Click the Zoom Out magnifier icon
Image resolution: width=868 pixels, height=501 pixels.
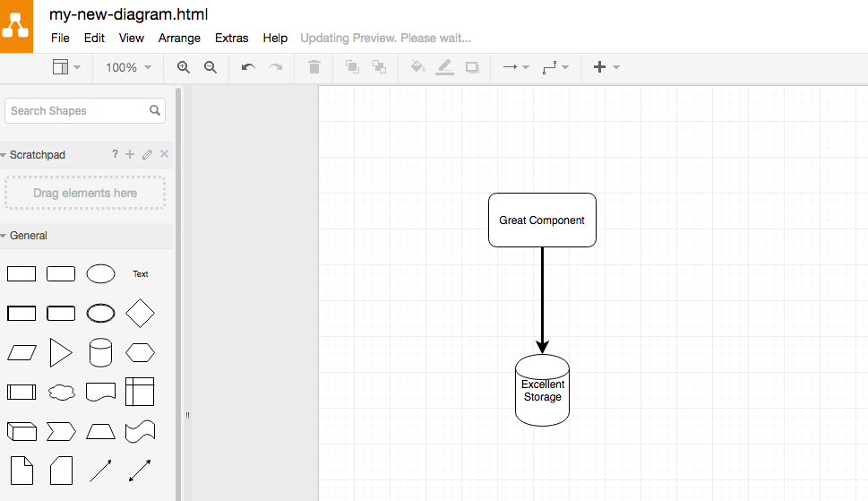click(x=211, y=67)
